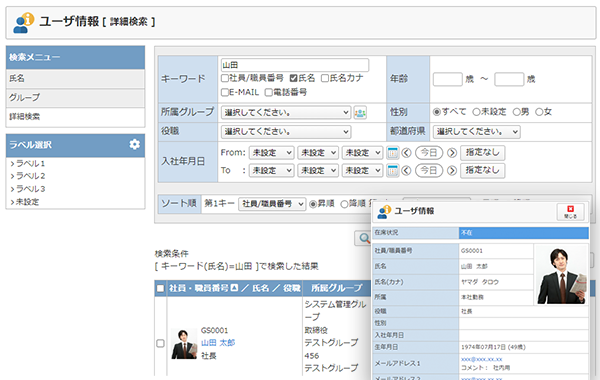Click 指定なし button in To row
This screenshot has height=380, width=600.
tap(483, 170)
